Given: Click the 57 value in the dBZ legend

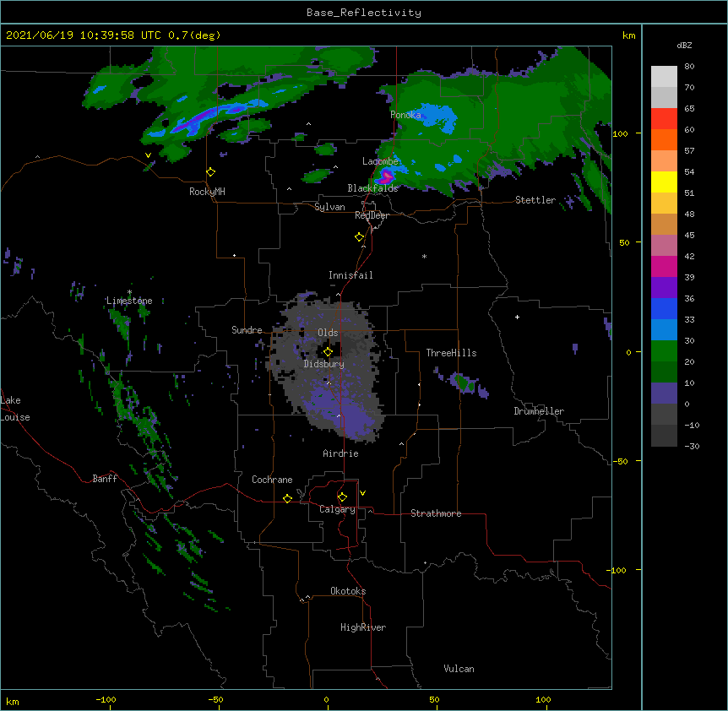Looking at the screenshot, I should coord(689,151).
